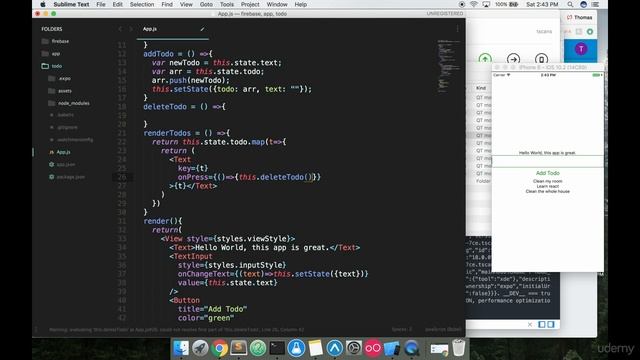Open the Goto menu

pyautogui.click(x=206, y=4)
